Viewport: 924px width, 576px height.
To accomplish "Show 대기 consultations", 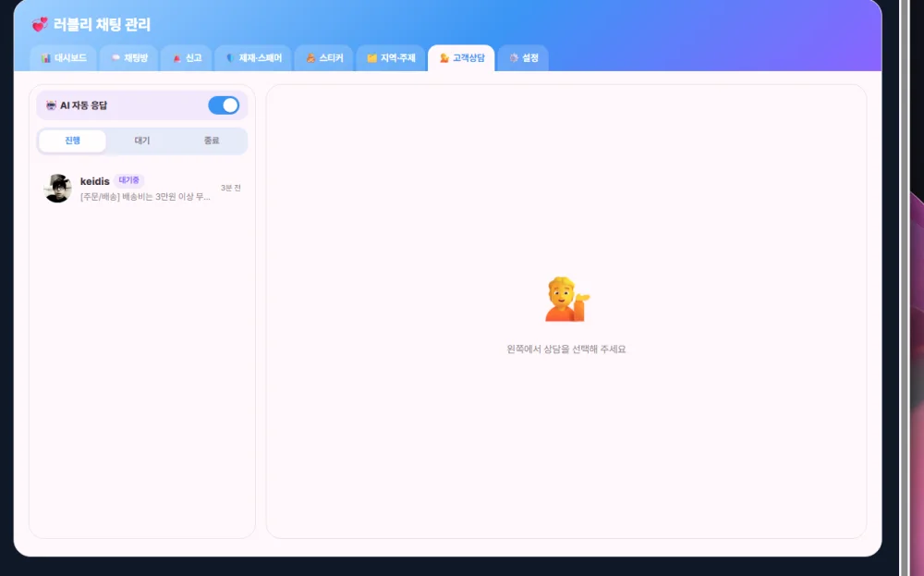I will (142, 141).
